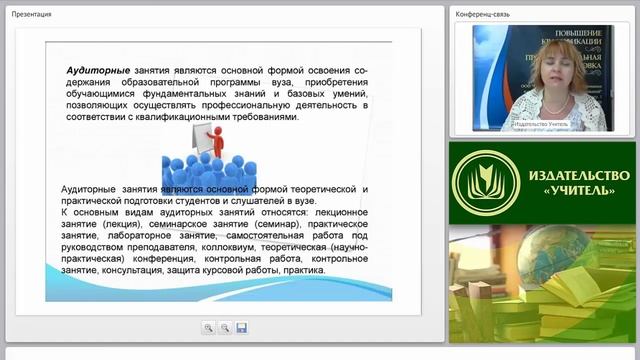Click the line "занятие, консультация, защита курсовой работы, практика."
Screen dimensions: 640x360
(x=193, y=270)
